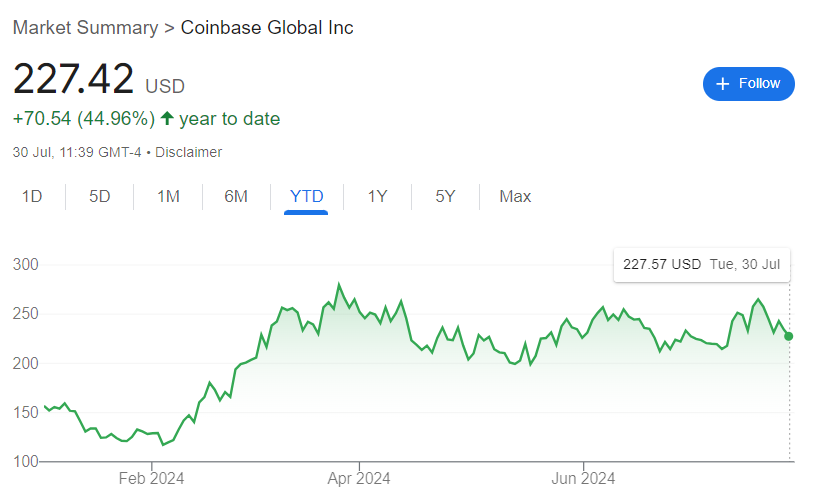Open the Market Summary breadcrumb link
The width and height of the screenshot is (820, 499).
[x=85, y=27]
